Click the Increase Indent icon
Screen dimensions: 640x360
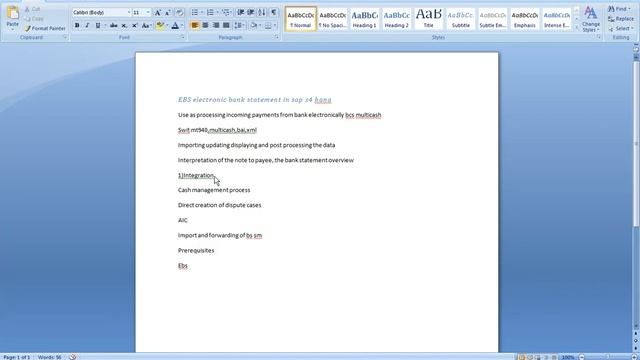tap(251, 13)
